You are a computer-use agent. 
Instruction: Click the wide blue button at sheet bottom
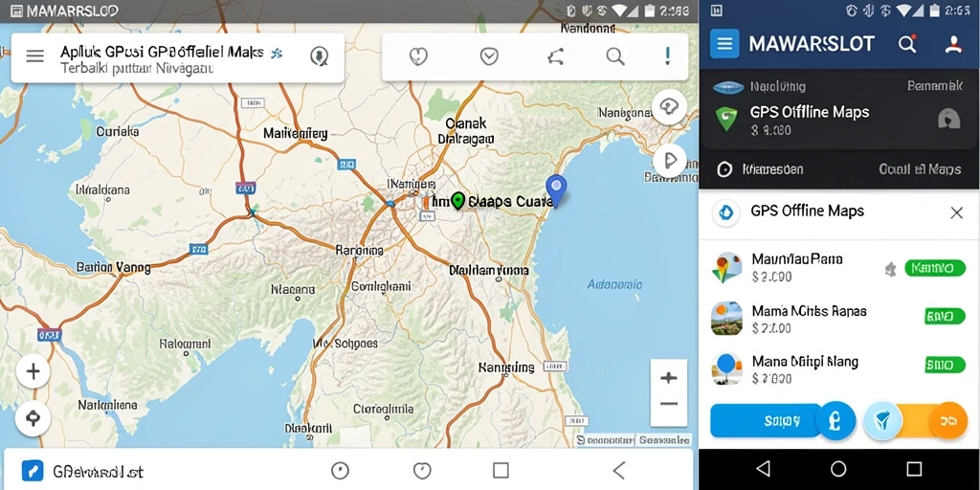coord(768,421)
